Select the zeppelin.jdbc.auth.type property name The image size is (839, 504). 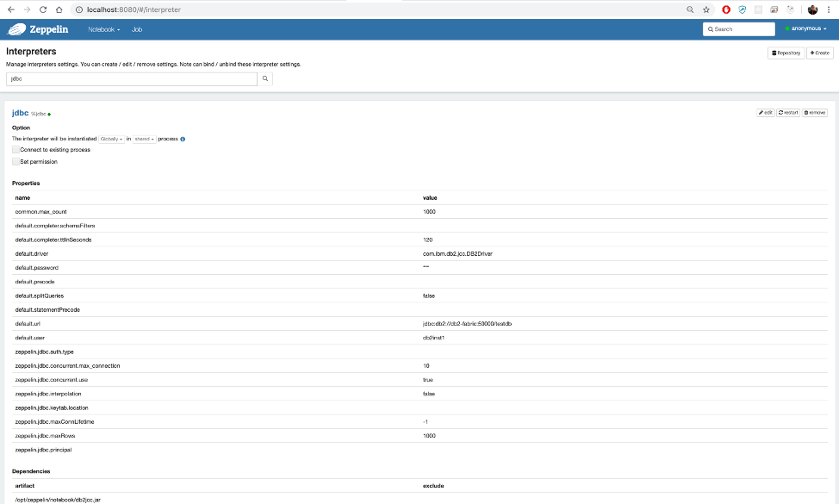[x=45, y=352]
